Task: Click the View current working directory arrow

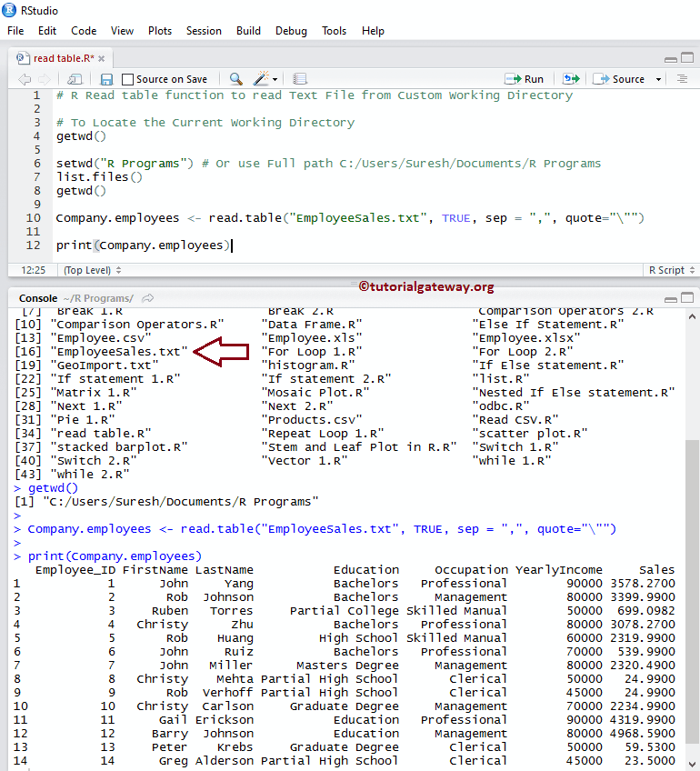Action: (x=148, y=298)
